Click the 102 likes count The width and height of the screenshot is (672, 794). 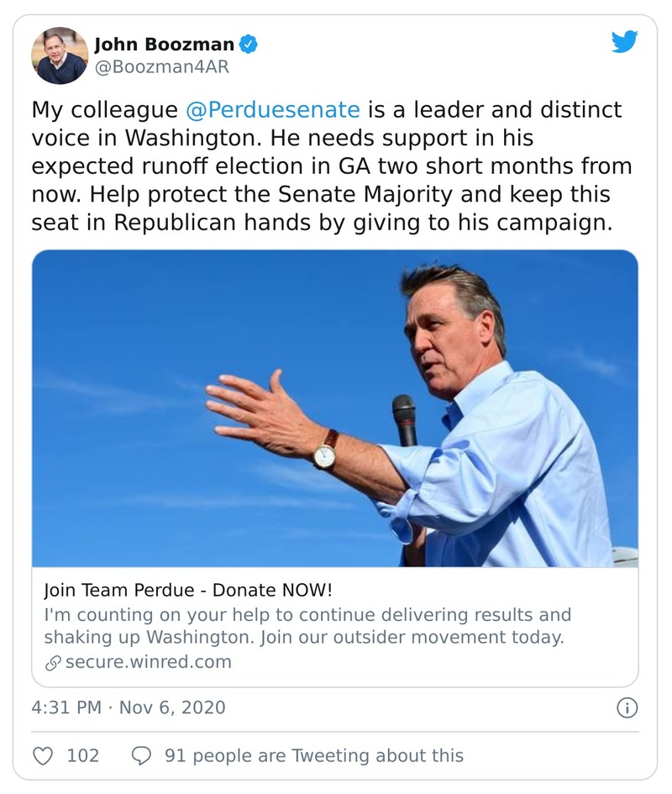[x=82, y=755]
